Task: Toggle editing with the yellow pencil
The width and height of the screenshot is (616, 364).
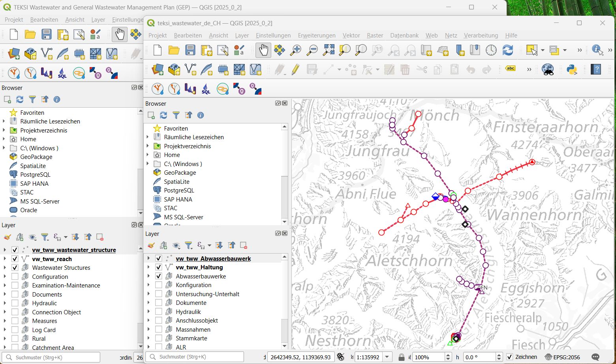Action: (295, 70)
